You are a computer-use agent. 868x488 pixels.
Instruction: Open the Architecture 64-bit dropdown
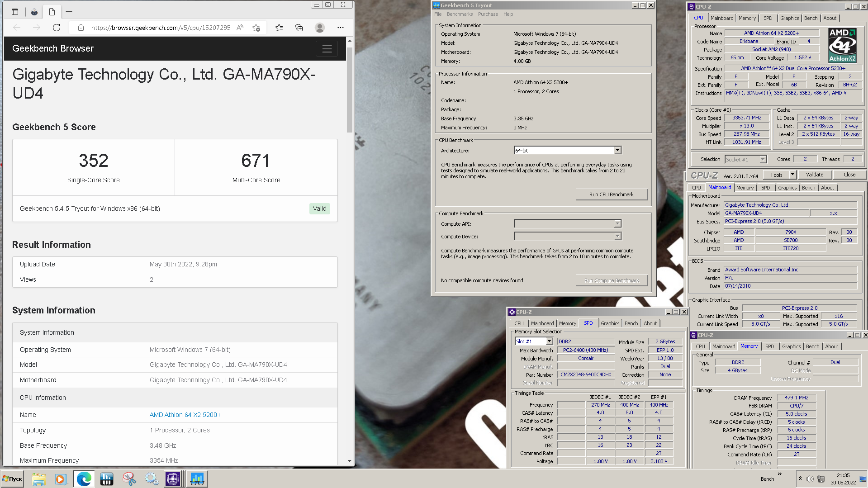click(617, 151)
